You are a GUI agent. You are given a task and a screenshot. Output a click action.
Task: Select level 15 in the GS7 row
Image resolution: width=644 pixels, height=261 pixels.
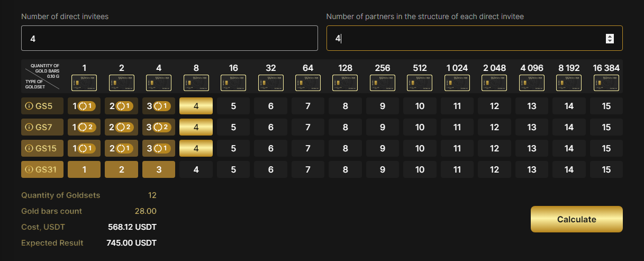(606, 127)
